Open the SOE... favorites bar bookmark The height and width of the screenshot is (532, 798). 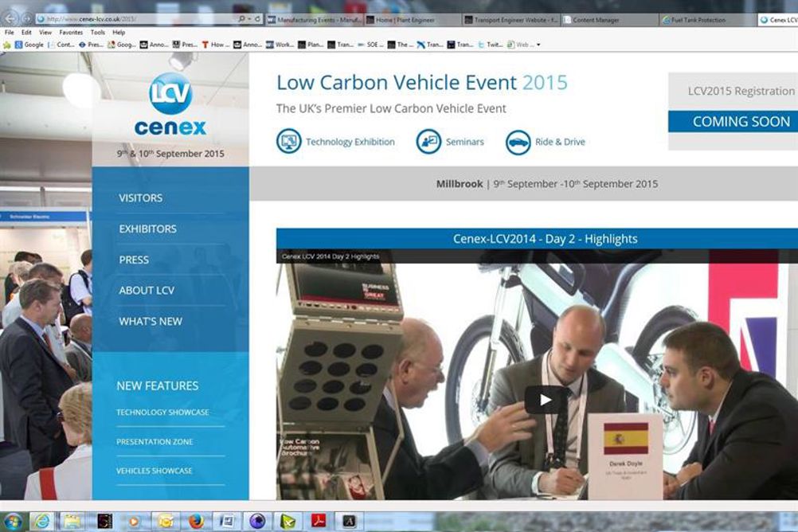pos(370,45)
